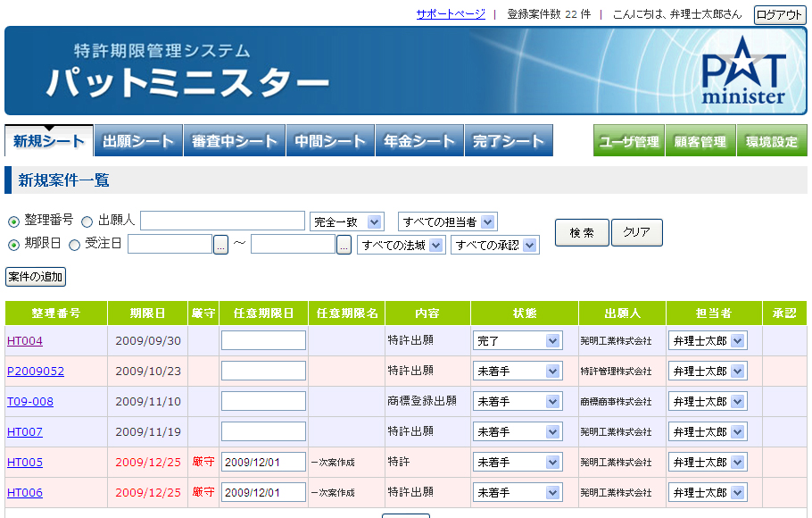Choose the 受注日 radio option
Viewport: 812px width, 518px height.
75,245
